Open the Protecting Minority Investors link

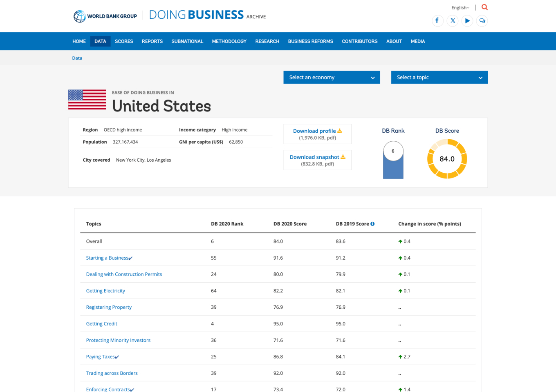118,340
